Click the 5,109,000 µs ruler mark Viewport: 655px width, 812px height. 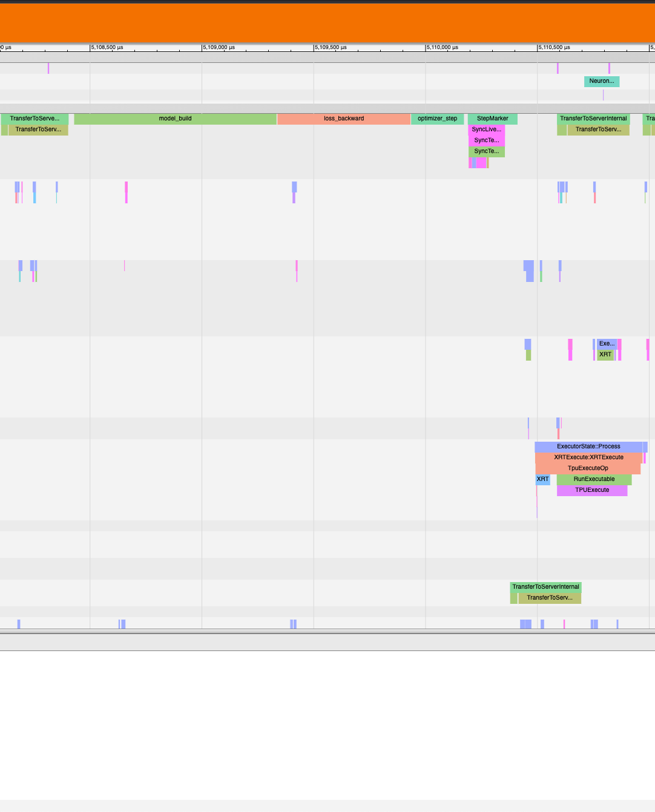tap(202, 47)
